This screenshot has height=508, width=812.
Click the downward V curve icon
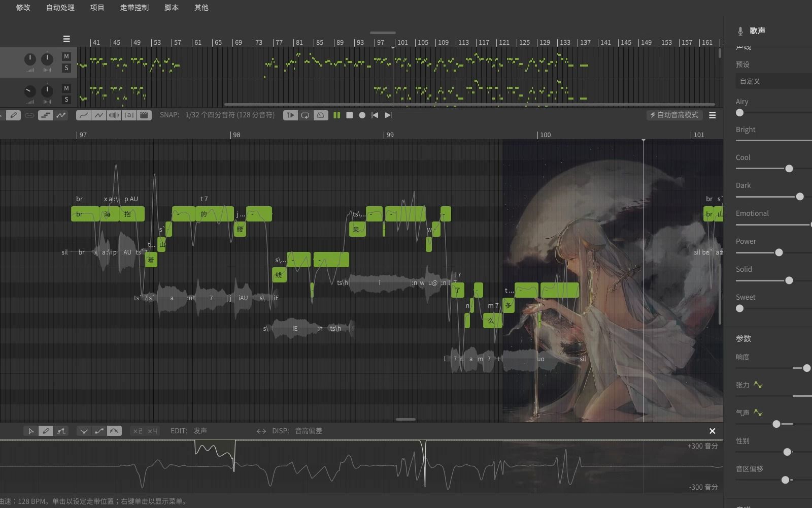point(84,431)
